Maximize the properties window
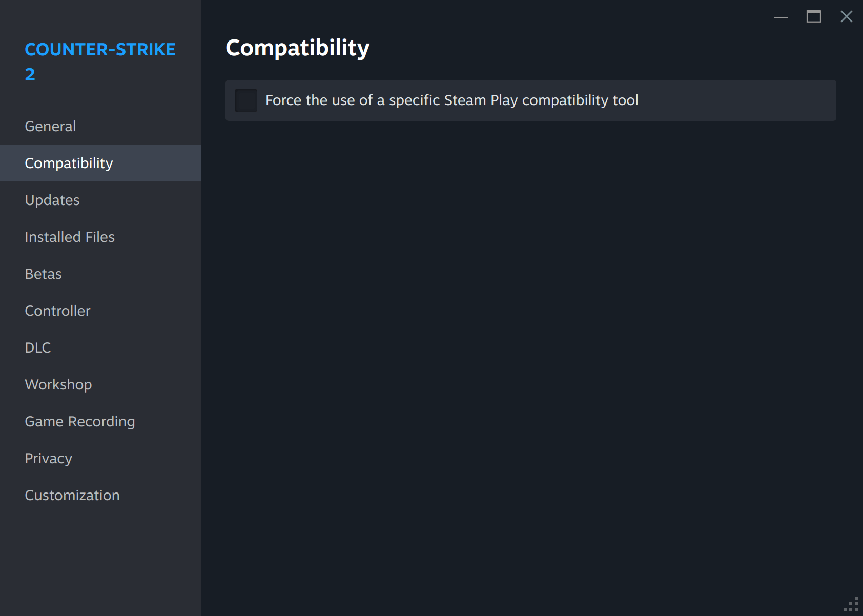The width and height of the screenshot is (863, 616). tap(814, 17)
